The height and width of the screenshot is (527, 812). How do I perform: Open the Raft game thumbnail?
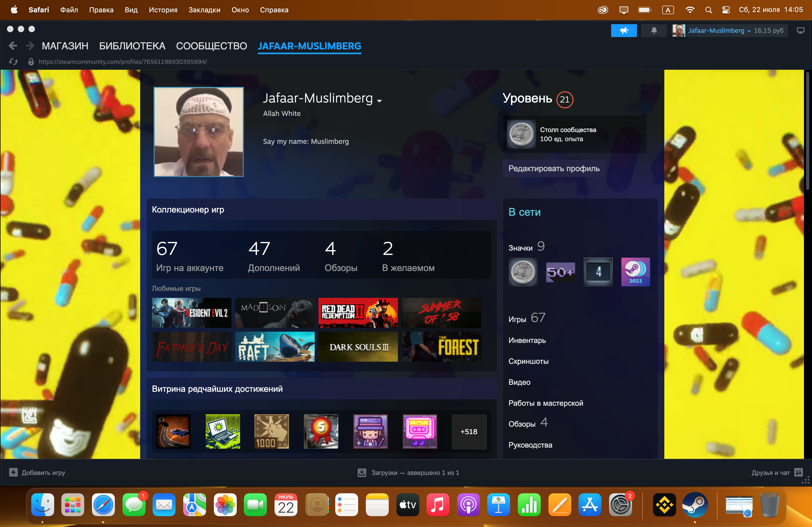coord(275,346)
